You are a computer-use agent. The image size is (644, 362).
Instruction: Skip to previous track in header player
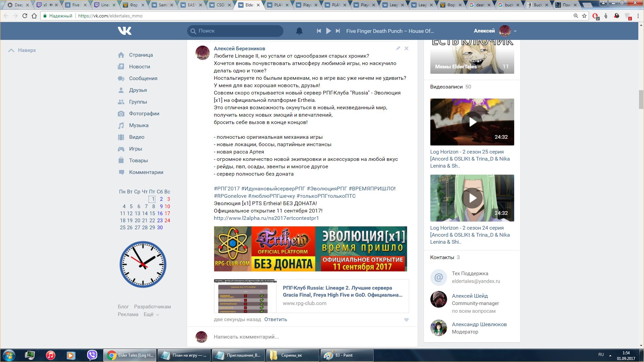click(319, 31)
